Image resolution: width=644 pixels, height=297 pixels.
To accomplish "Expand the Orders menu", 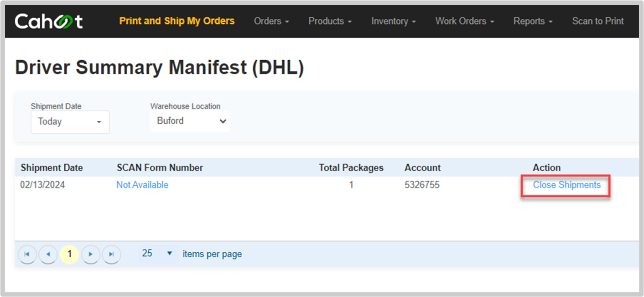I will (271, 21).
